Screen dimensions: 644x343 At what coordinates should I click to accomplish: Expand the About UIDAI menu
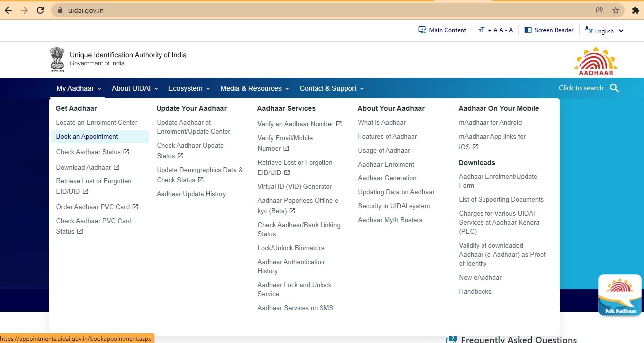pyautogui.click(x=135, y=88)
